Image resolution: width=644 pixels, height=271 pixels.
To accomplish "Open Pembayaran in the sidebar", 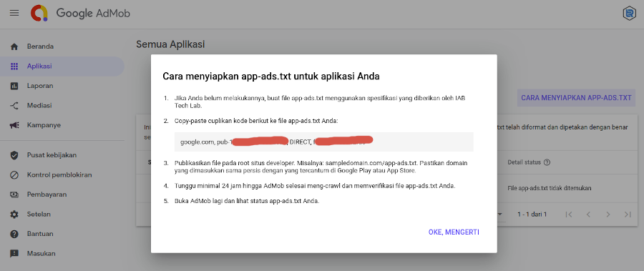I will pyautogui.click(x=62, y=194).
